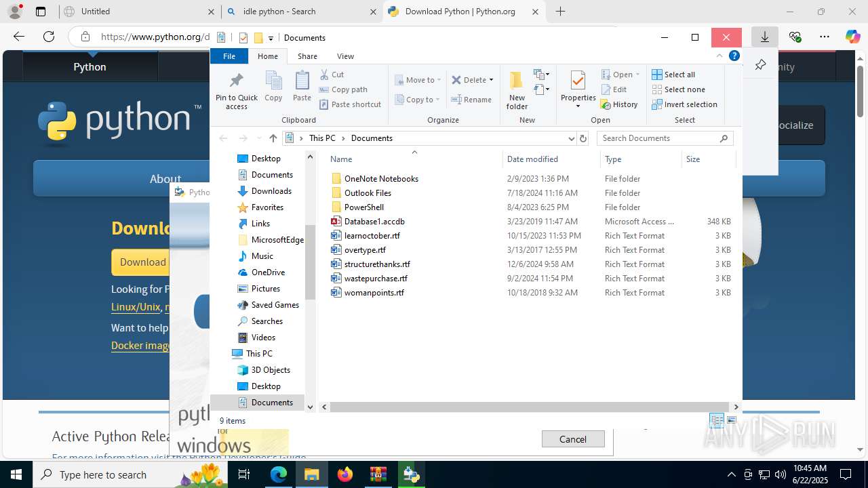868x488 pixels.
Task: Switch to large icons view
Action: click(732, 421)
